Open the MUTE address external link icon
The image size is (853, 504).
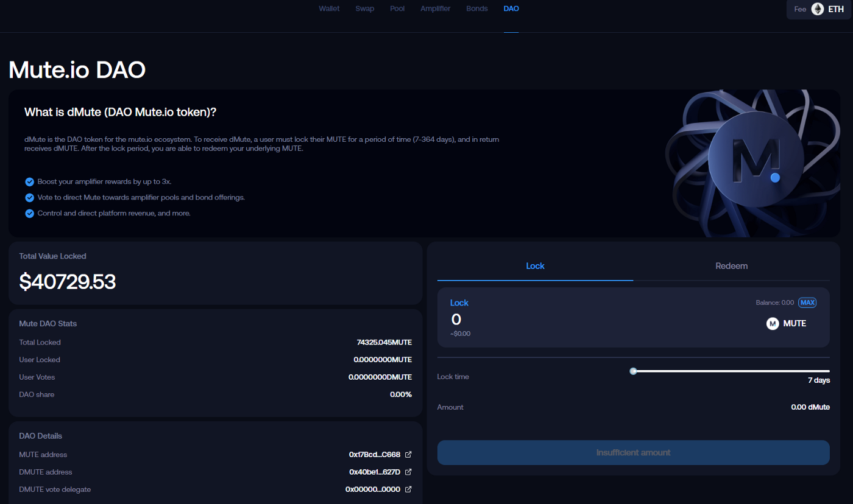click(408, 455)
